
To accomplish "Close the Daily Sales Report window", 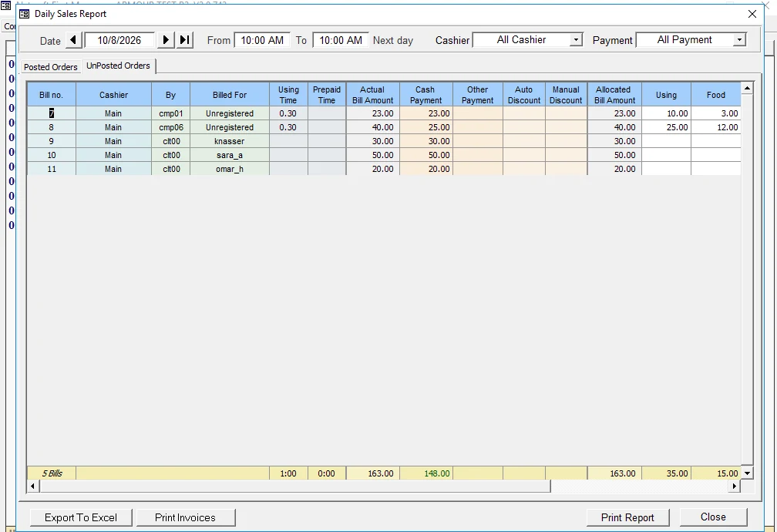I will 752,14.
